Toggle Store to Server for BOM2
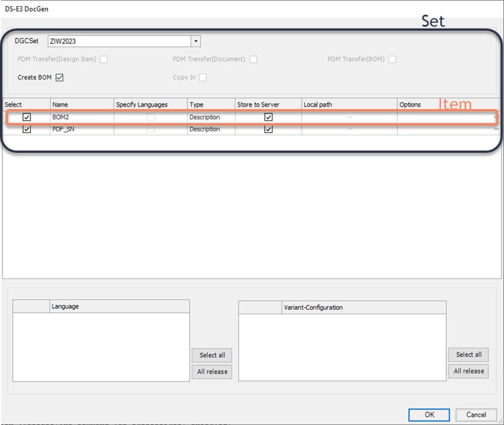504x425 pixels. pos(269,117)
